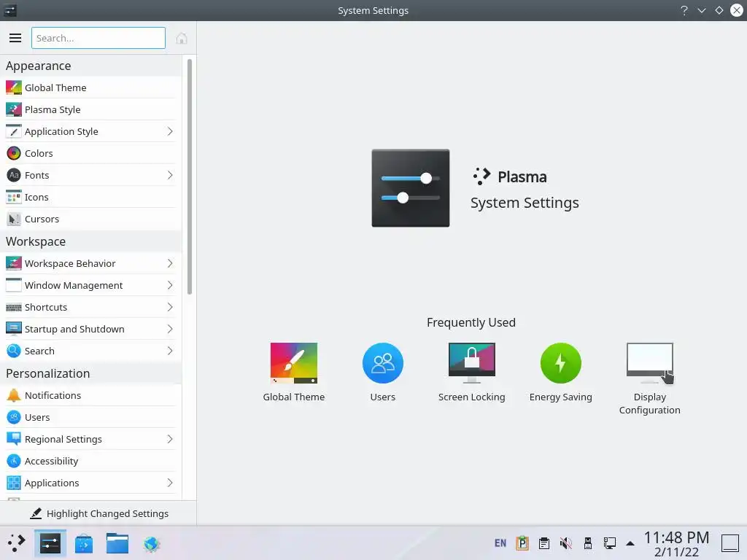
Task: Launch Discover from taskbar
Action: pyautogui.click(x=84, y=543)
